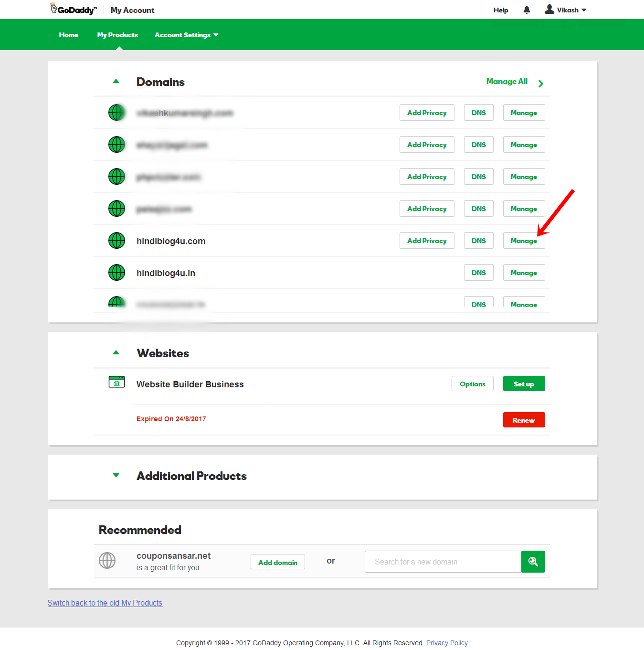Screen dimensions: 644x650
Task: Collapse the Websites section
Action: click(116, 353)
